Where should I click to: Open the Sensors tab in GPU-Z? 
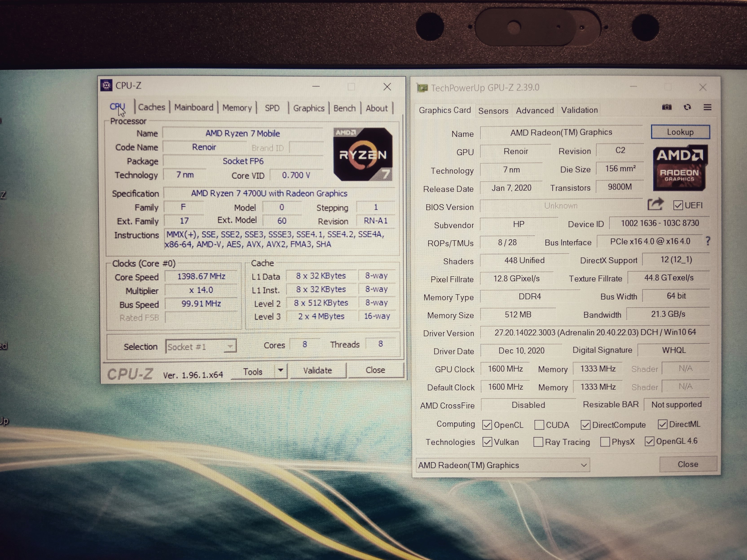(493, 111)
